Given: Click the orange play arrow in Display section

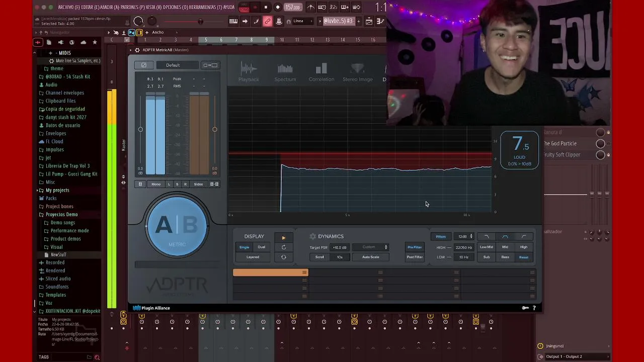Looking at the screenshot, I should (283, 238).
